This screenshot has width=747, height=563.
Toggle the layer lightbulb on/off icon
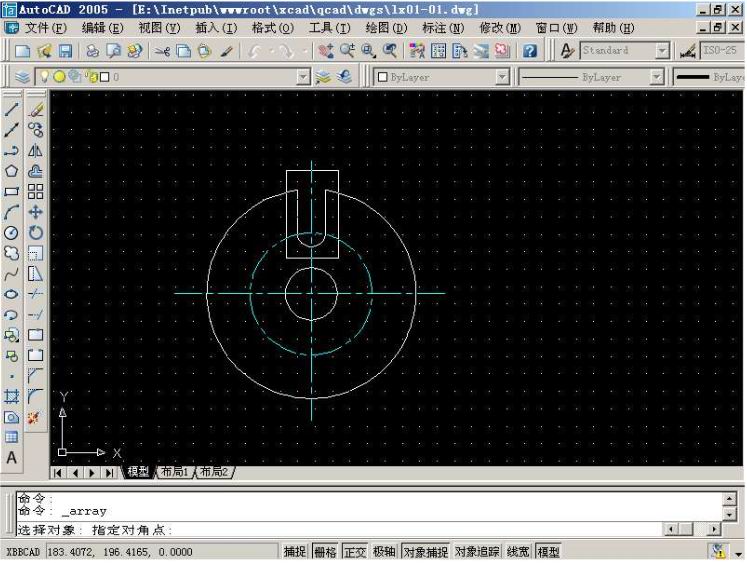44,76
